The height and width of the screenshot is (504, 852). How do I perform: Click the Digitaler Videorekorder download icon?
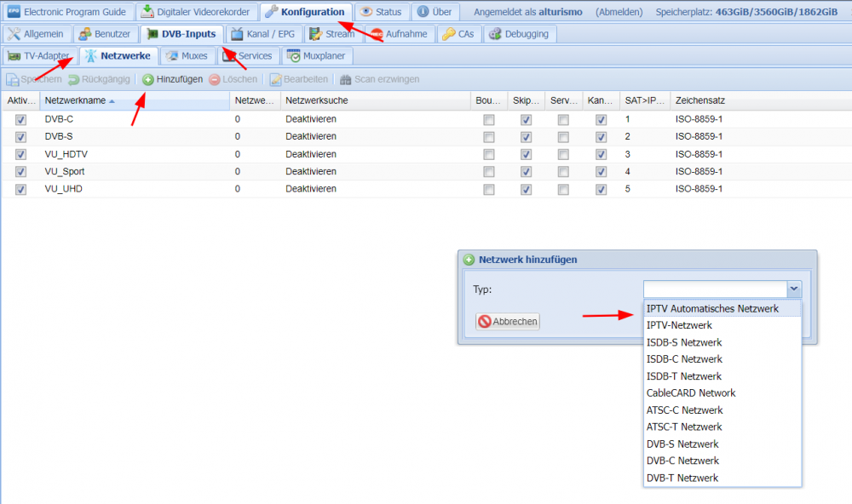[147, 11]
